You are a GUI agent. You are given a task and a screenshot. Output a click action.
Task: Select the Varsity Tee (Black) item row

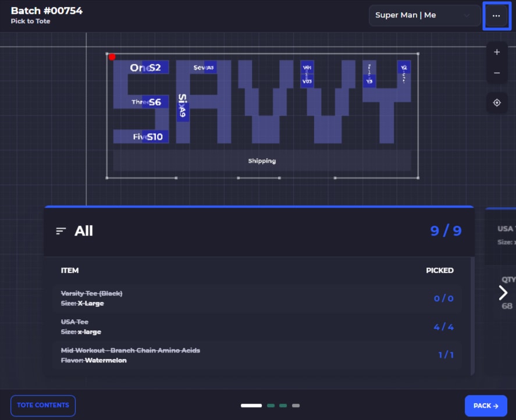click(x=257, y=298)
